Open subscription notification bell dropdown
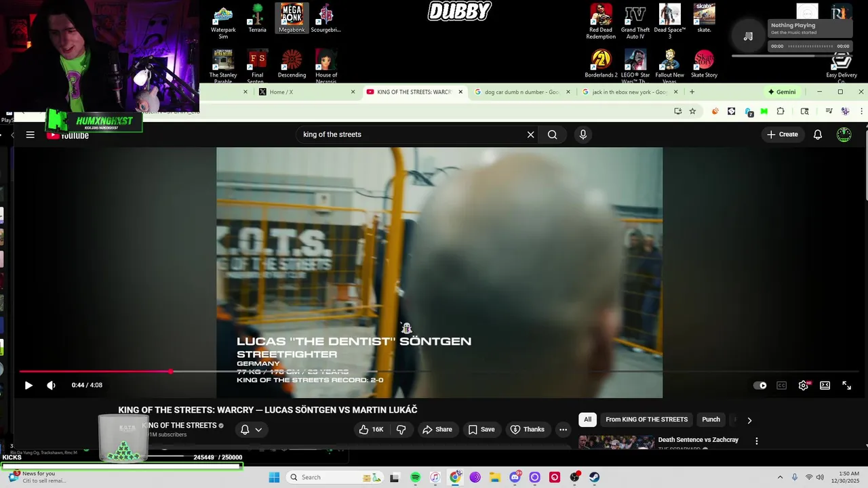The width and height of the screenshot is (868, 488). [251, 430]
